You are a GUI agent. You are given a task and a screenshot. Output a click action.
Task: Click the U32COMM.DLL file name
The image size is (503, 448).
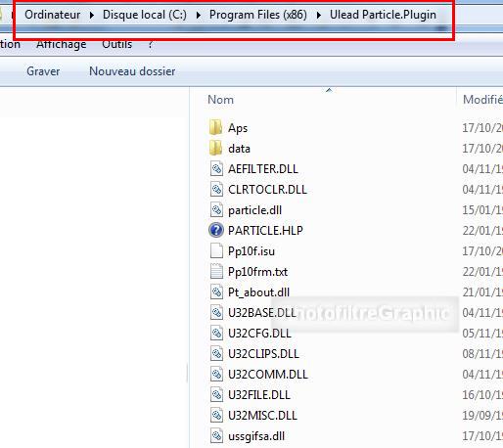[x=268, y=375]
